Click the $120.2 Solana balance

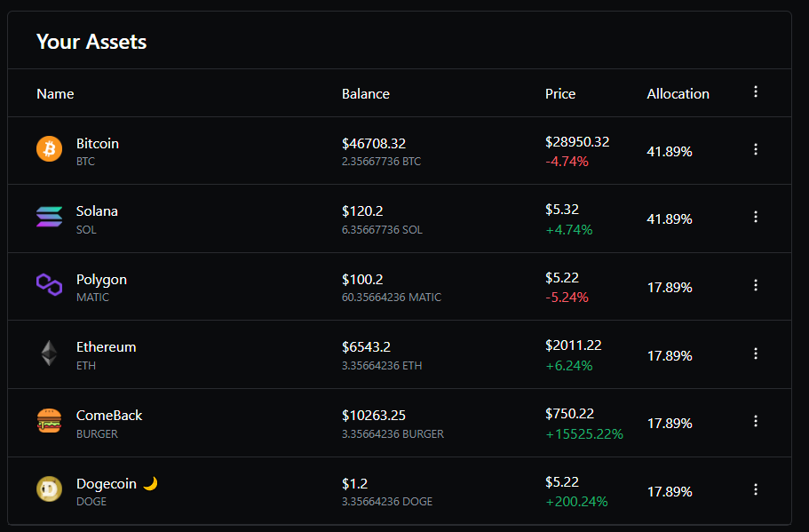click(x=362, y=211)
